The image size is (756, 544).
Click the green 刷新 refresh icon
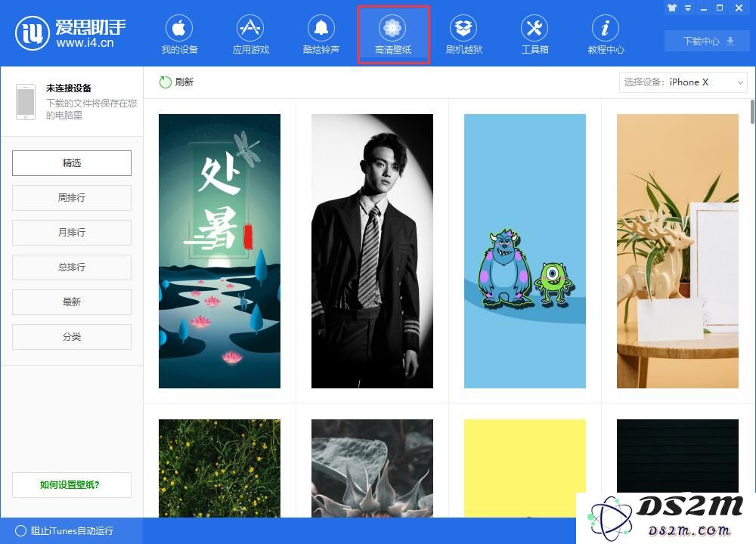point(166,82)
